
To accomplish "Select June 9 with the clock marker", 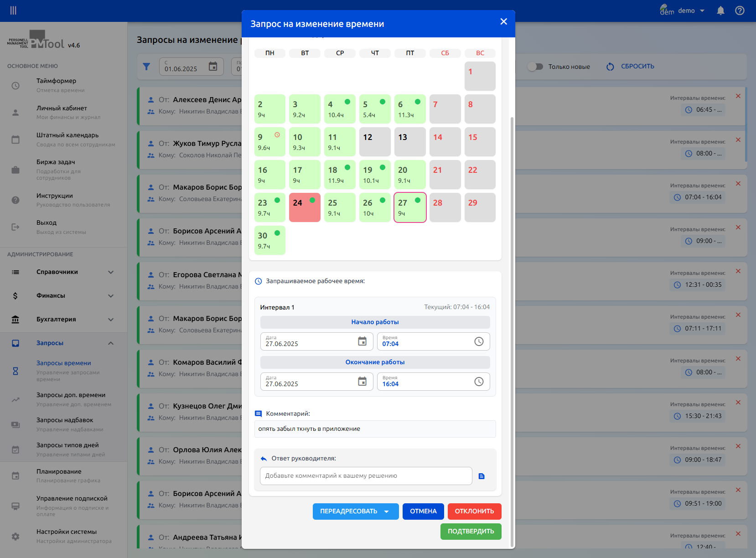I will (269, 142).
